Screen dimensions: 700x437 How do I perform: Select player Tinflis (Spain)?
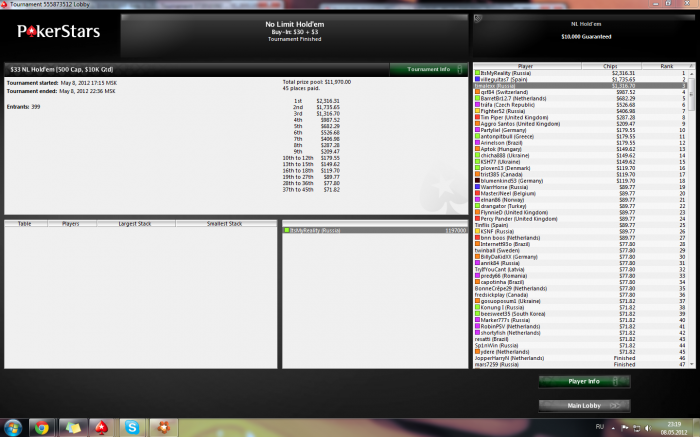pyautogui.click(x=581, y=225)
